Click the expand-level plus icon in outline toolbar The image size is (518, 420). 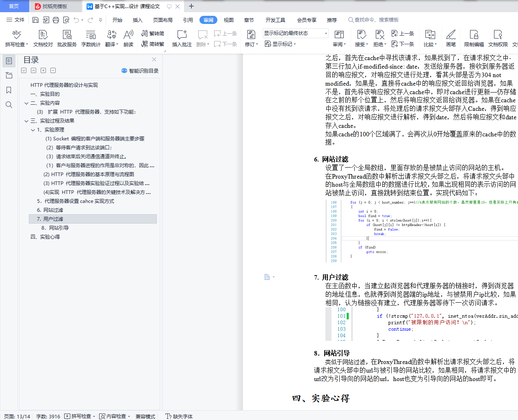43,71
